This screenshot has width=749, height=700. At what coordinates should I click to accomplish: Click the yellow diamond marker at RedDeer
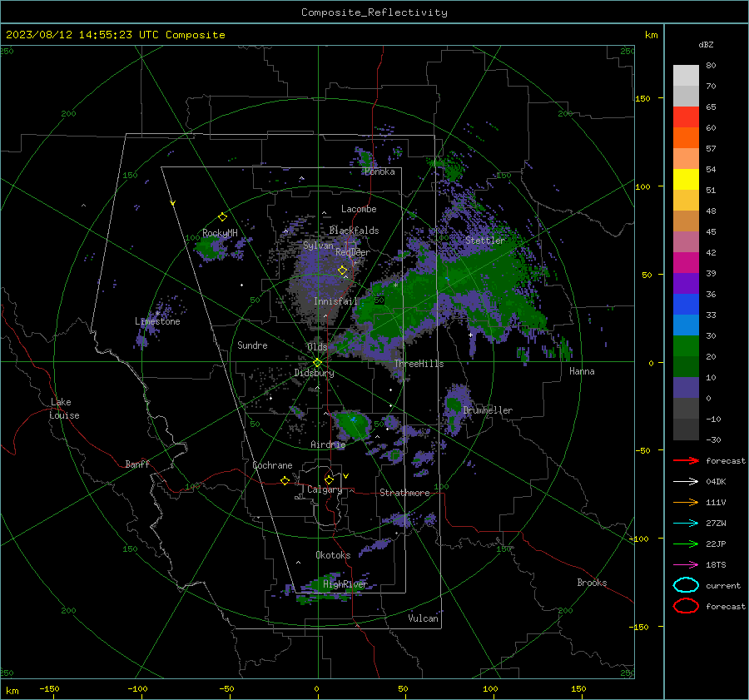pyautogui.click(x=342, y=271)
